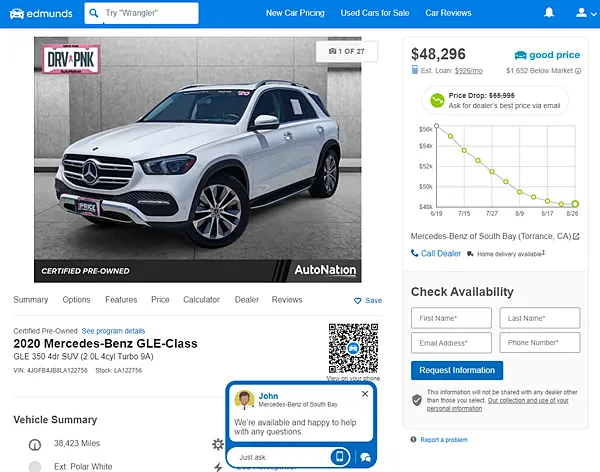Screen dimensions: 600x472
Task: Click the home delivery truck icon
Action: pyautogui.click(x=470, y=254)
